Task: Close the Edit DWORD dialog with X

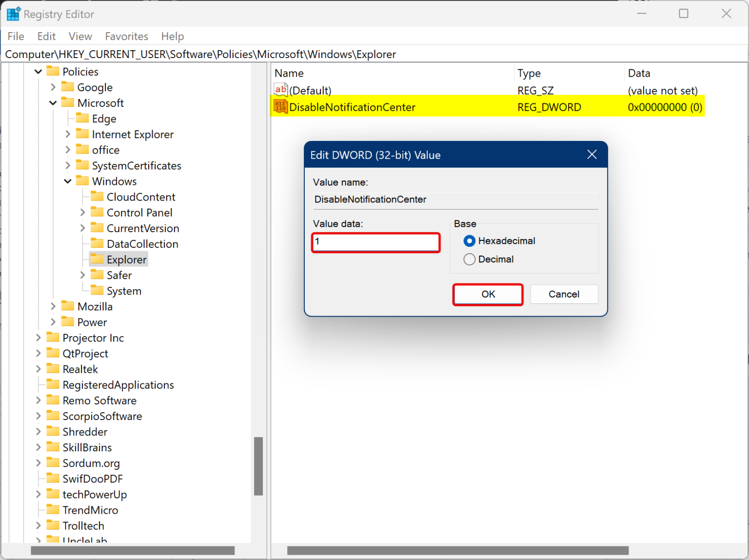Action: tap(592, 155)
